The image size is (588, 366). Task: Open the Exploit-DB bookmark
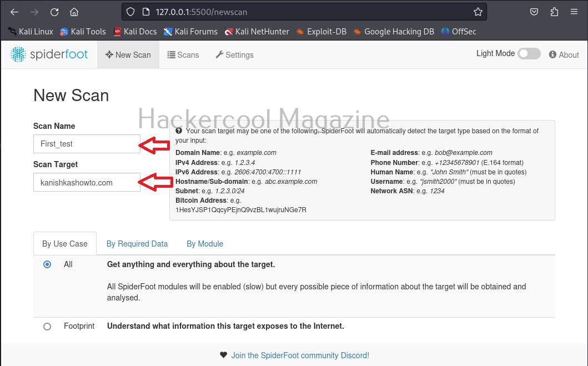tap(321, 32)
